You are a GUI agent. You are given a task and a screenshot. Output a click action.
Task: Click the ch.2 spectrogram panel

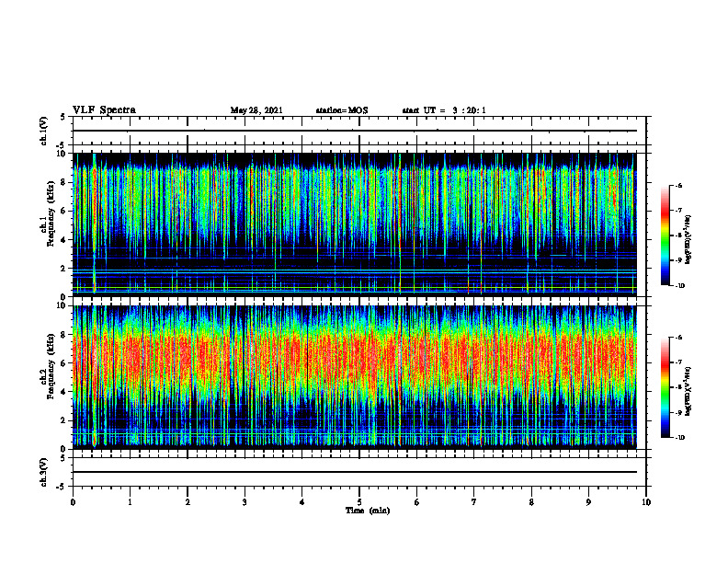coord(354,377)
